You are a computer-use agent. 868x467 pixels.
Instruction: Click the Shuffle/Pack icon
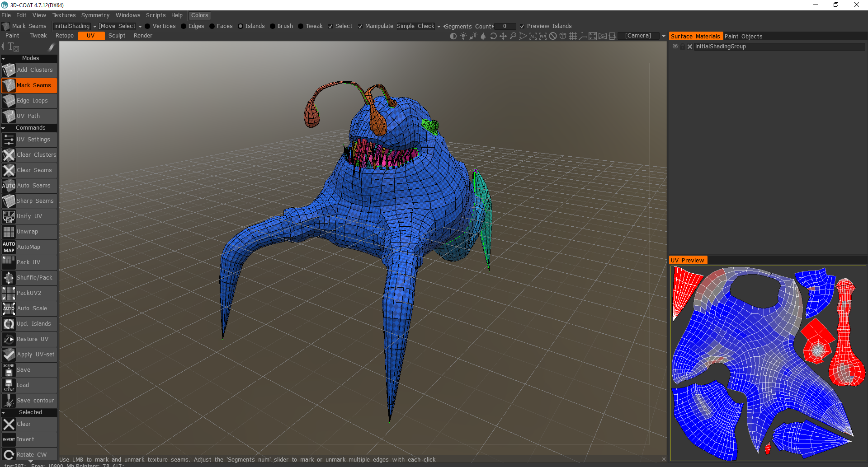(9, 278)
